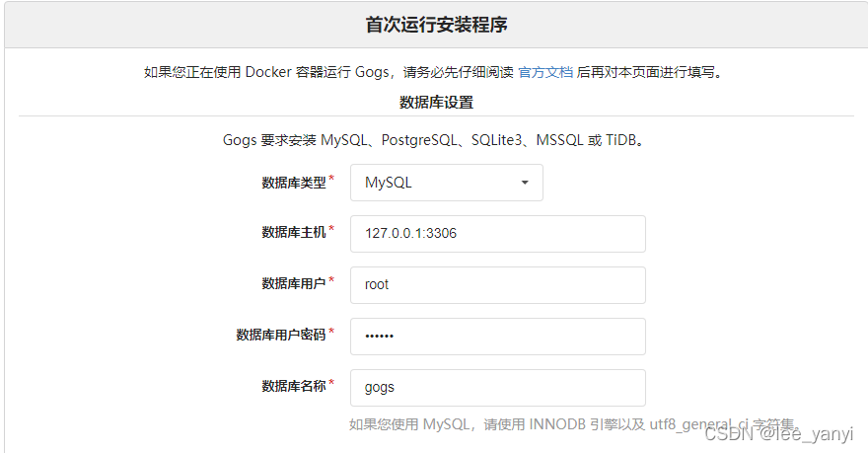Select the 数据库主机 label
The height and width of the screenshot is (453, 868).
(293, 233)
